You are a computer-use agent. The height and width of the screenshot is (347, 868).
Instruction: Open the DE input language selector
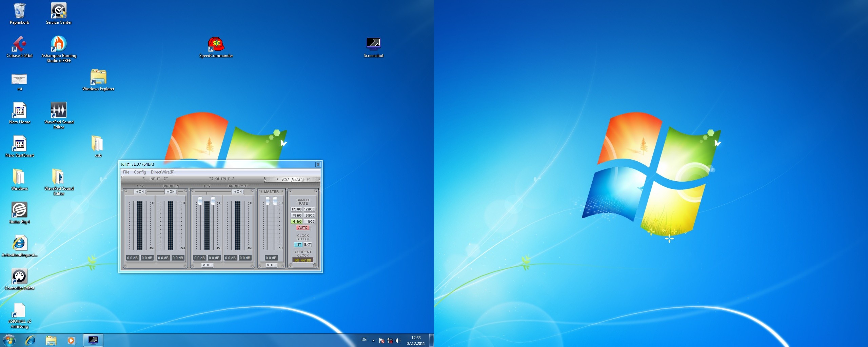coord(364,340)
